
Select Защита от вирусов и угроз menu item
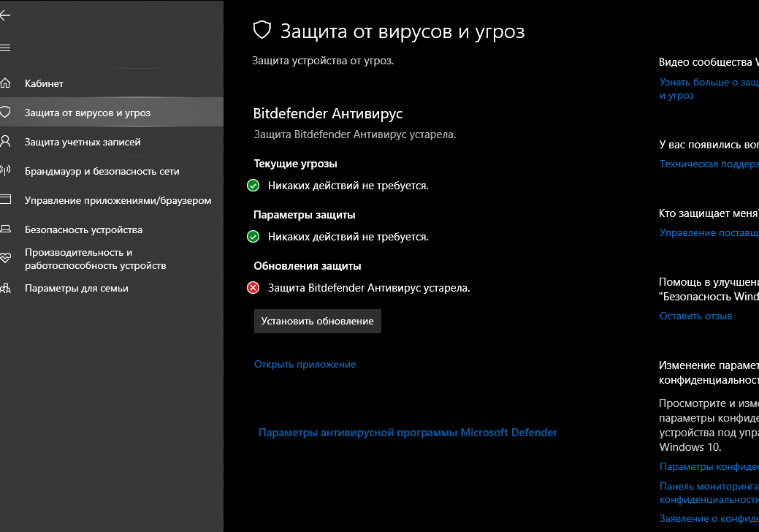tap(112, 113)
